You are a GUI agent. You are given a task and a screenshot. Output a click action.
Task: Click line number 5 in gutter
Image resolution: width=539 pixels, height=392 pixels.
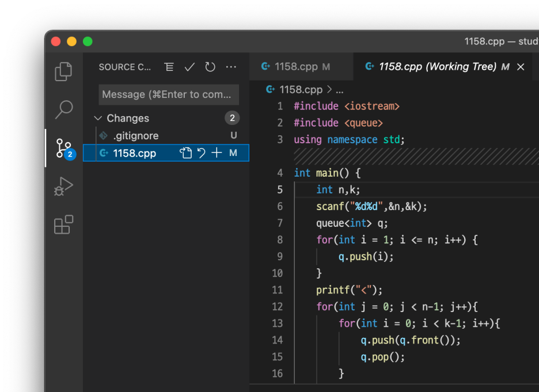pyautogui.click(x=280, y=189)
